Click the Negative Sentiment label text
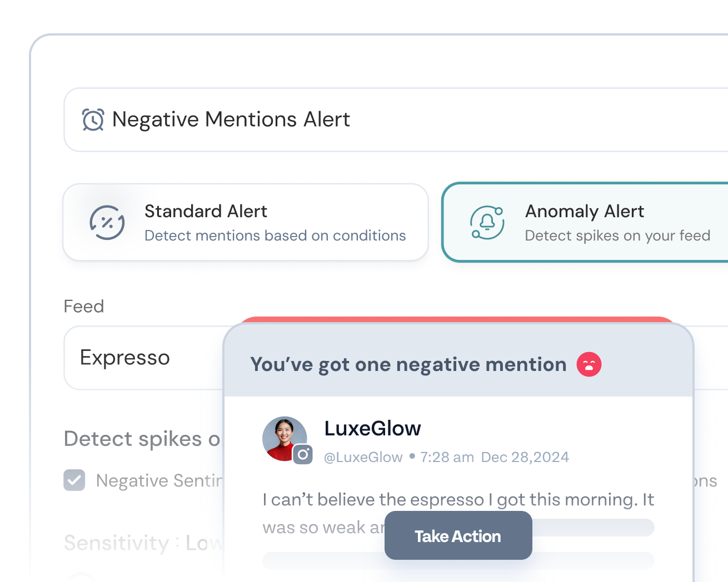Image resolution: width=728 pixels, height=582 pixels. coord(159,480)
